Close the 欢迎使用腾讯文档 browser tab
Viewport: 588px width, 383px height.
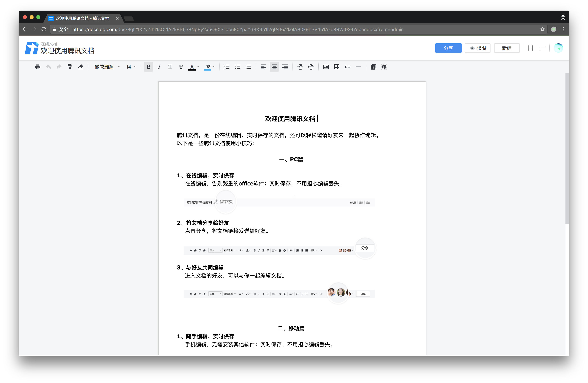pos(117,18)
